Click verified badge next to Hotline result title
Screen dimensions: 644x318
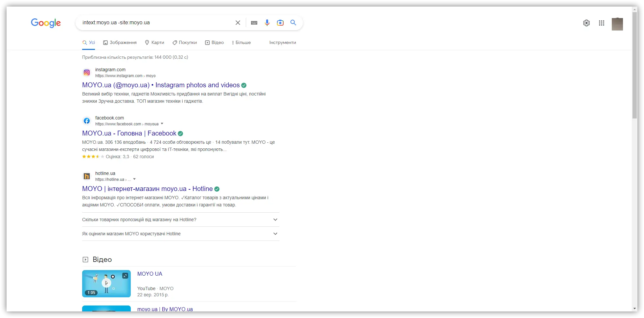coord(217,189)
